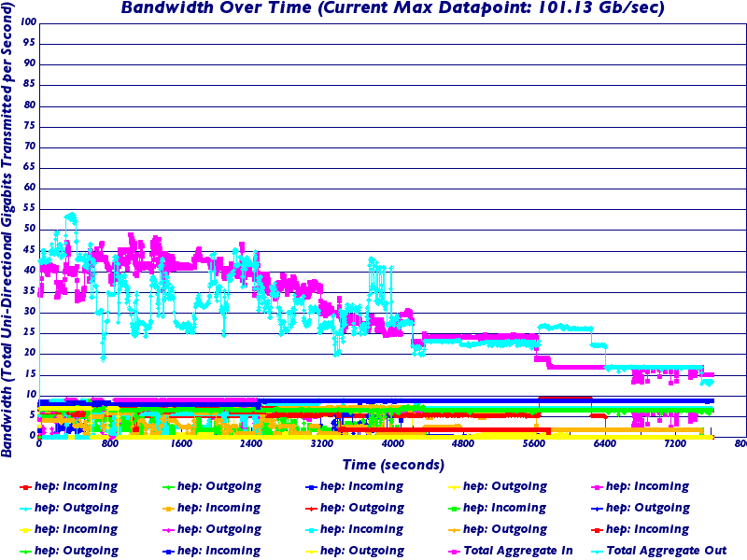Image resolution: width=747 pixels, height=560 pixels.
Task: Click the Time (seconds) x-axis label
Action: pos(392,464)
